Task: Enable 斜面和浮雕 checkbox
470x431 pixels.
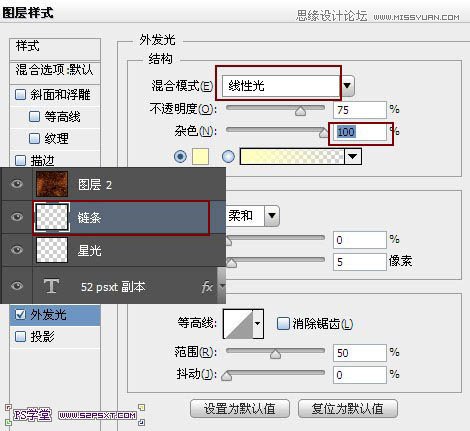Action: [x=21, y=94]
